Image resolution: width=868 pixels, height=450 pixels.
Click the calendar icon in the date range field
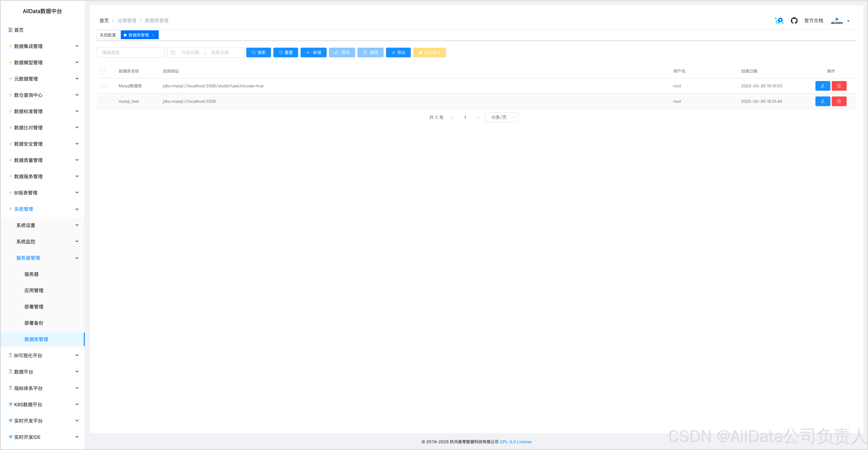coord(173,53)
